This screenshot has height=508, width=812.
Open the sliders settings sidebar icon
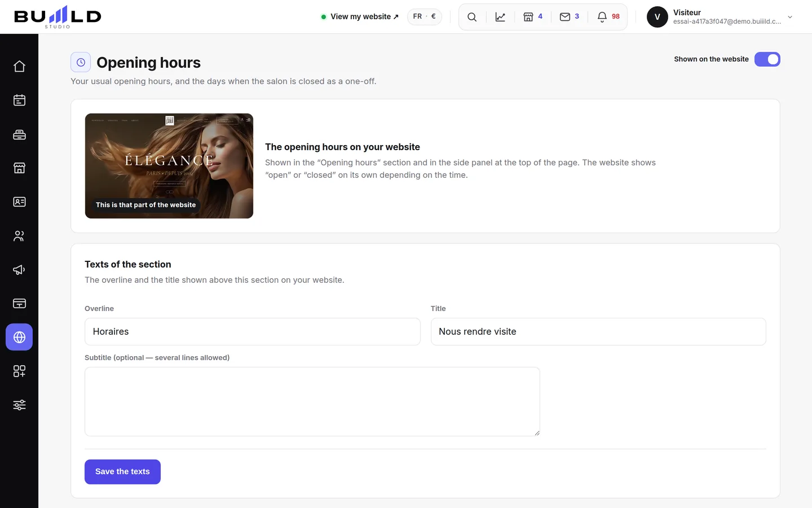19,405
